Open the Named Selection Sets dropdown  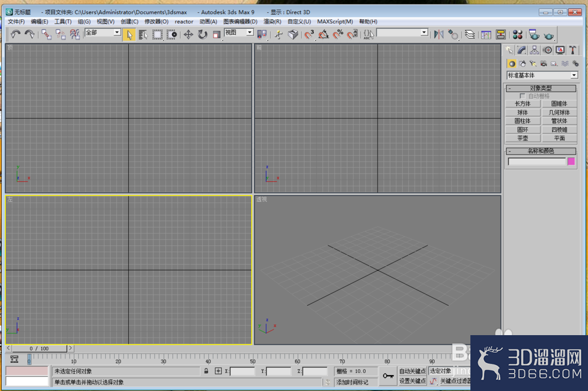pos(424,32)
